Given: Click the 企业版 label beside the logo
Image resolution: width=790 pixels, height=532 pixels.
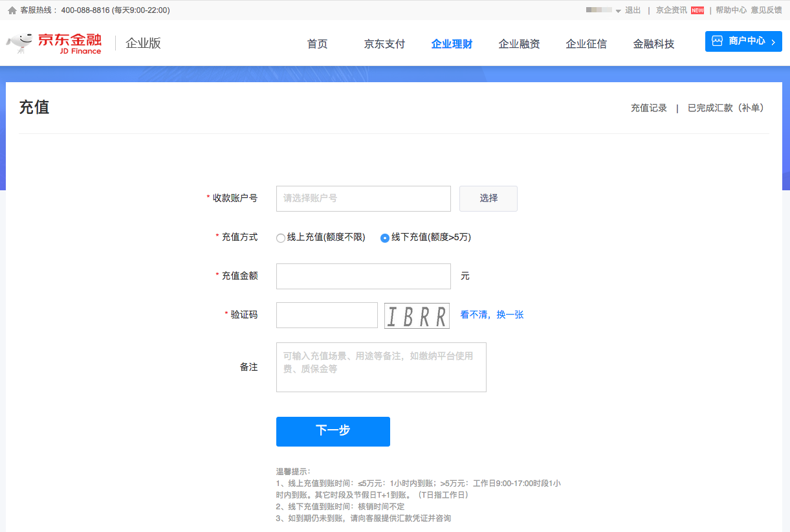Looking at the screenshot, I should coord(143,43).
